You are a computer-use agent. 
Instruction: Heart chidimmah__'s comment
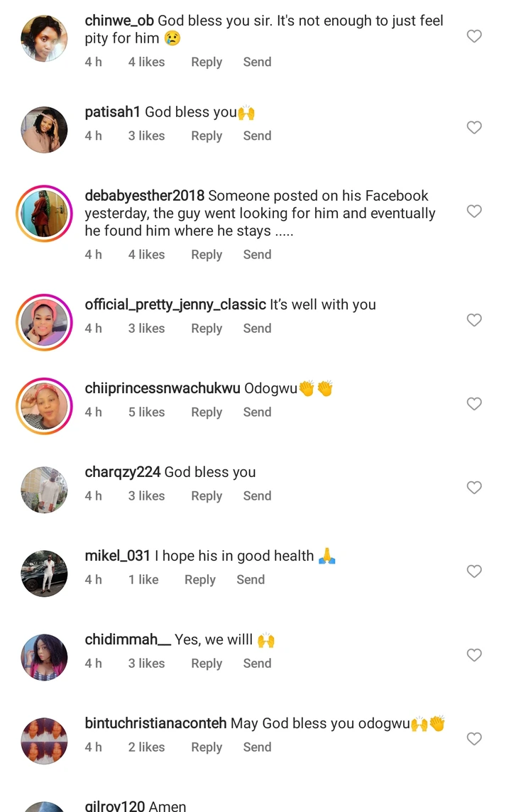[x=474, y=655]
